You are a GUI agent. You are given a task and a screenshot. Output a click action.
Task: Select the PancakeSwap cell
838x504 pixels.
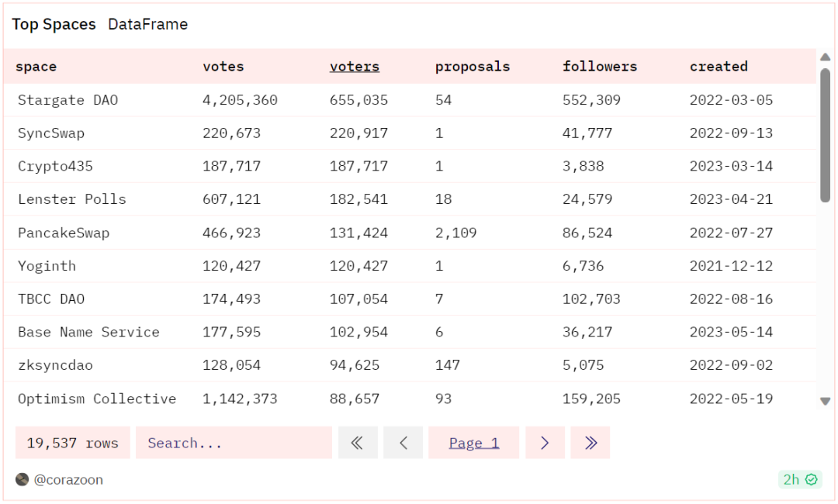click(x=64, y=233)
